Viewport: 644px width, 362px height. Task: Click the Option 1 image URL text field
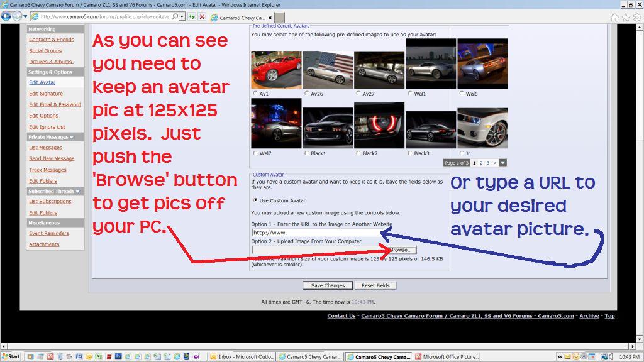pyautogui.click(x=314, y=233)
